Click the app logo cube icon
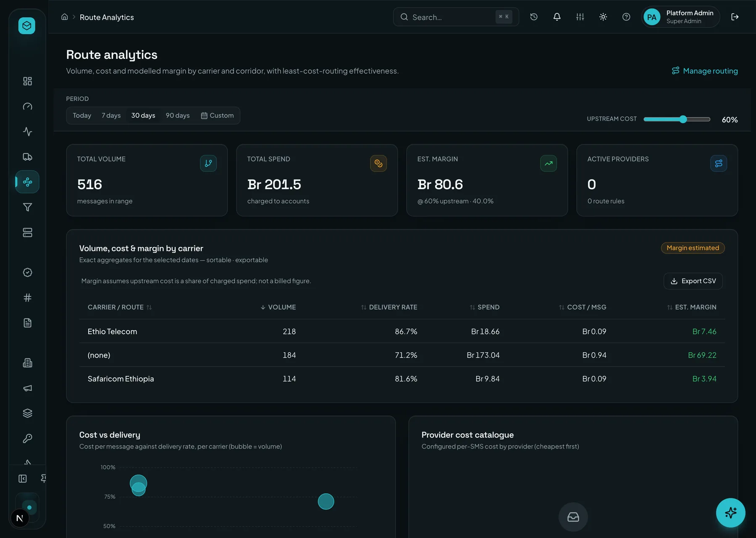The width and height of the screenshot is (756, 538). (x=27, y=26)
